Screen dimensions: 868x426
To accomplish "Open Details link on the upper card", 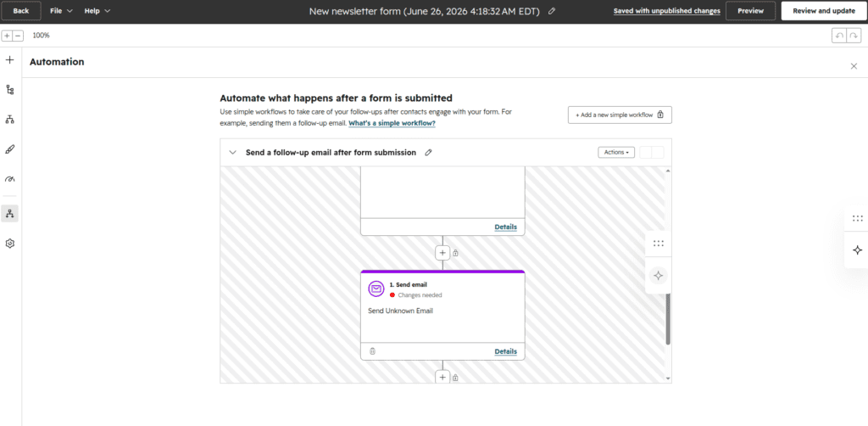I will (505, 227).
